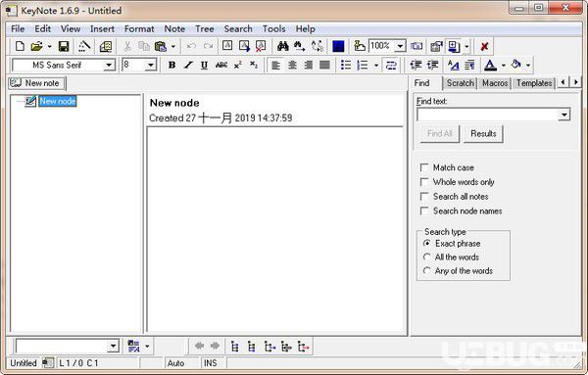Viewport: 588px width, 375px height.
Task: Click the font color A icon
Action: (490, 66)
